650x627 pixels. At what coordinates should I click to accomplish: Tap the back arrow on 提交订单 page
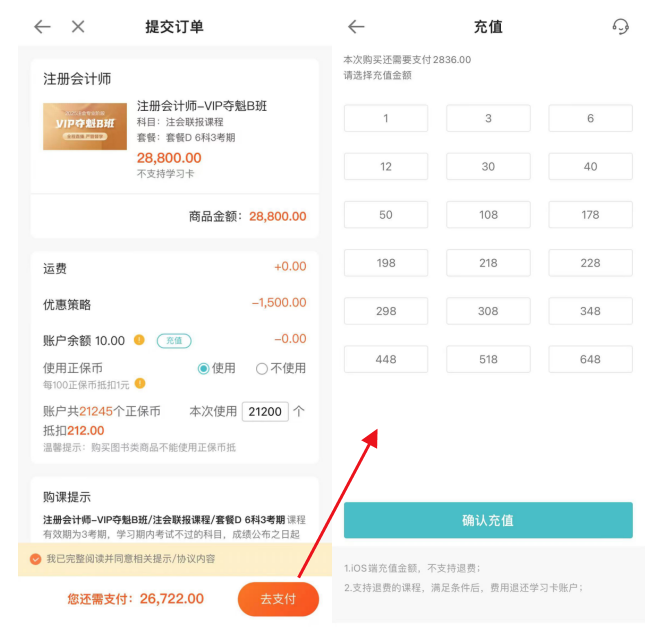tap(42, 27)
